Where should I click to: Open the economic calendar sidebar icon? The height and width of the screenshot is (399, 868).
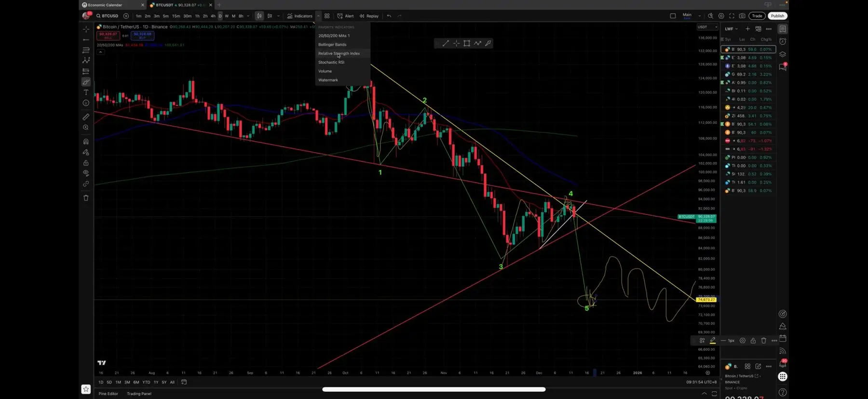point(783,338)
